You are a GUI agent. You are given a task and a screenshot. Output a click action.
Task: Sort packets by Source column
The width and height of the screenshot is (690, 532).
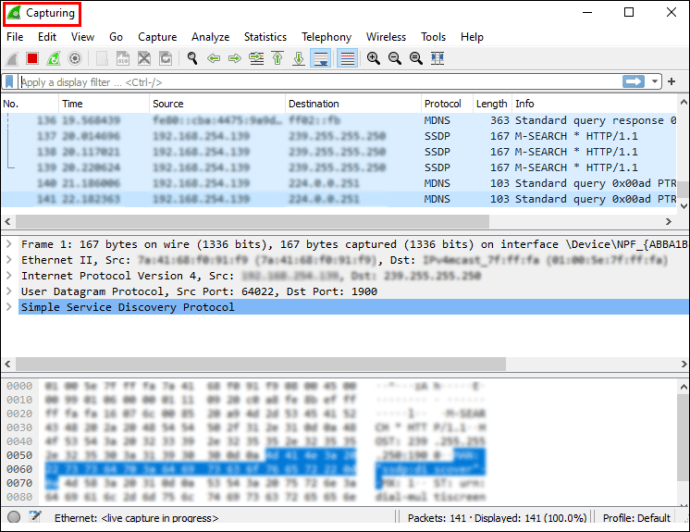pyautogui.click(x=217, y=104)
